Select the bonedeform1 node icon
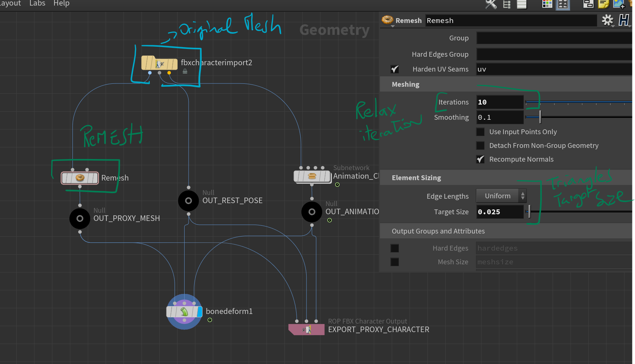 tap(184, 311)
